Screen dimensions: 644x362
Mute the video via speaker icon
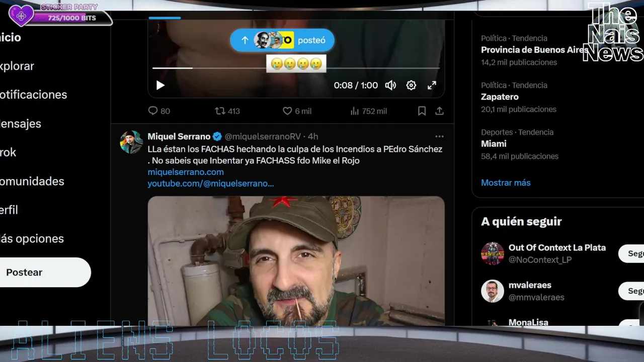tap(390, 85)
